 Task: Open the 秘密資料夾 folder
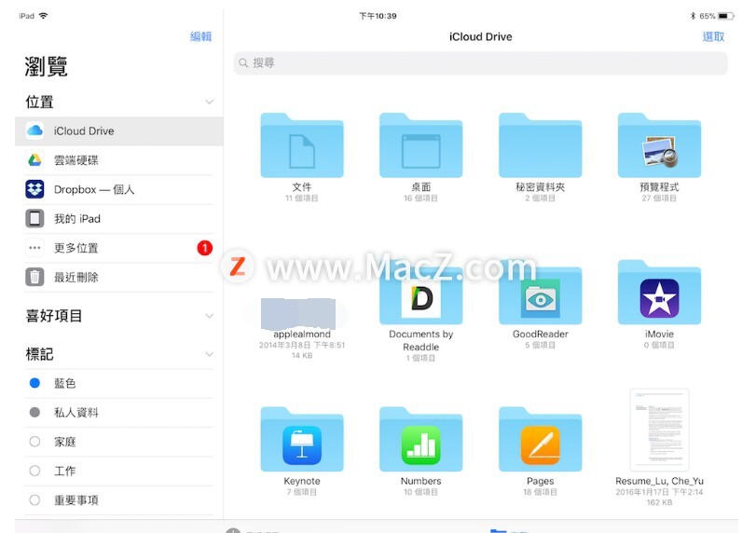540,145
